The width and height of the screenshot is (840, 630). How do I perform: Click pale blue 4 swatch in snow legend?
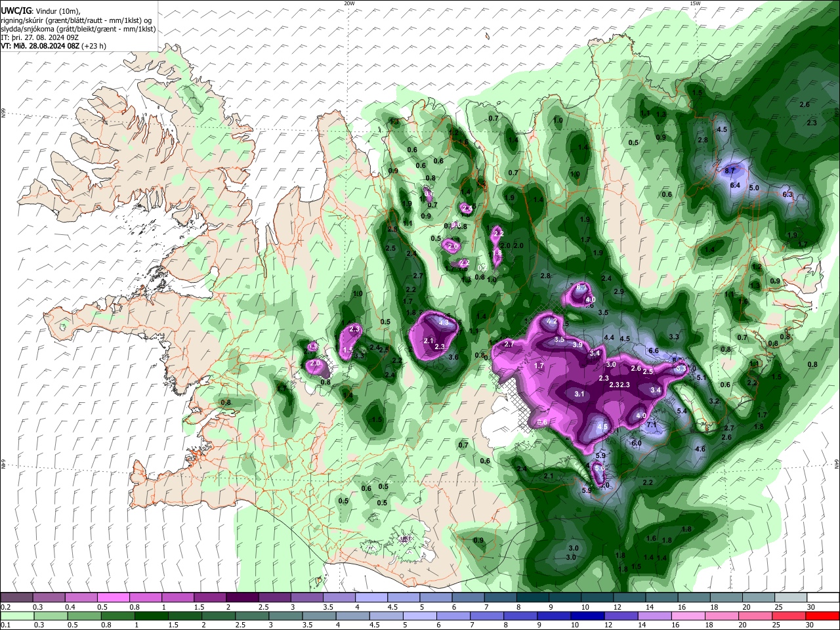coord(371,597)
